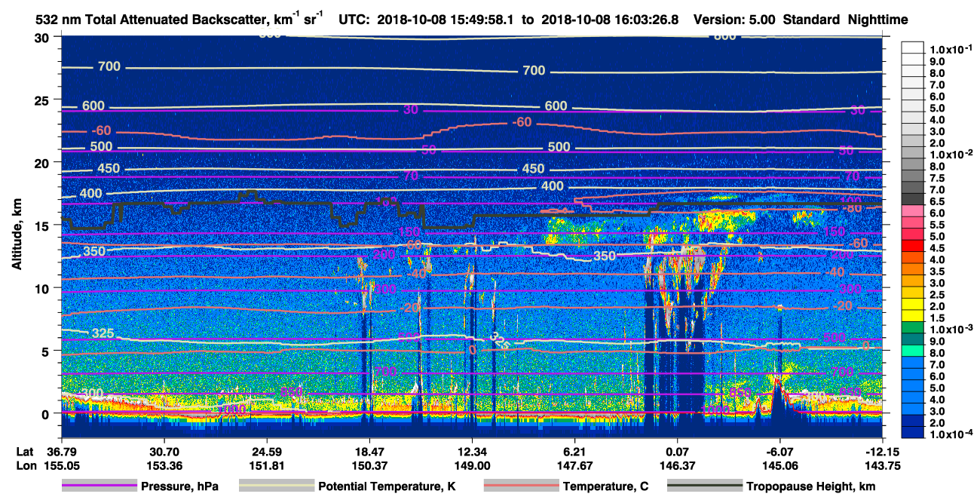Click latitude value 0.07
This screenshot has height=503, width=980.
click(677, 451)
